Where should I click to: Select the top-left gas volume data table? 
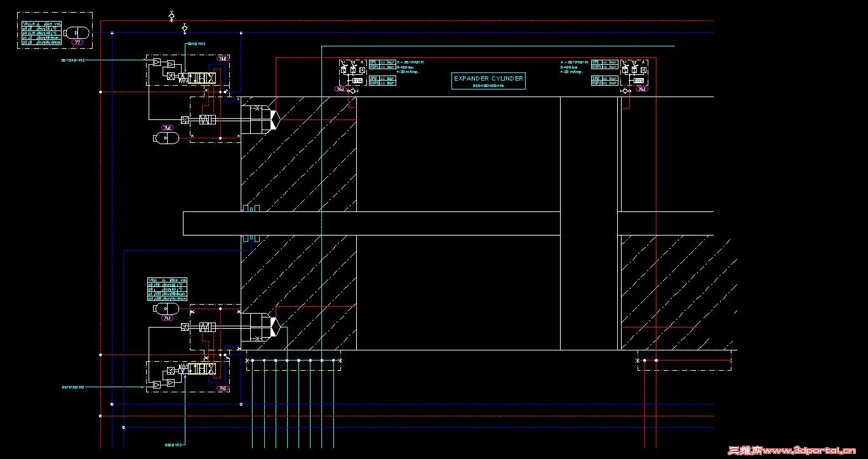pos(42,33)
